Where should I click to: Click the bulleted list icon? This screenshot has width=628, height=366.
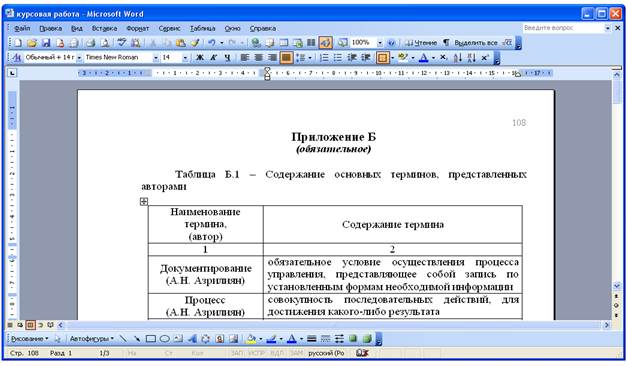point(338,58)
